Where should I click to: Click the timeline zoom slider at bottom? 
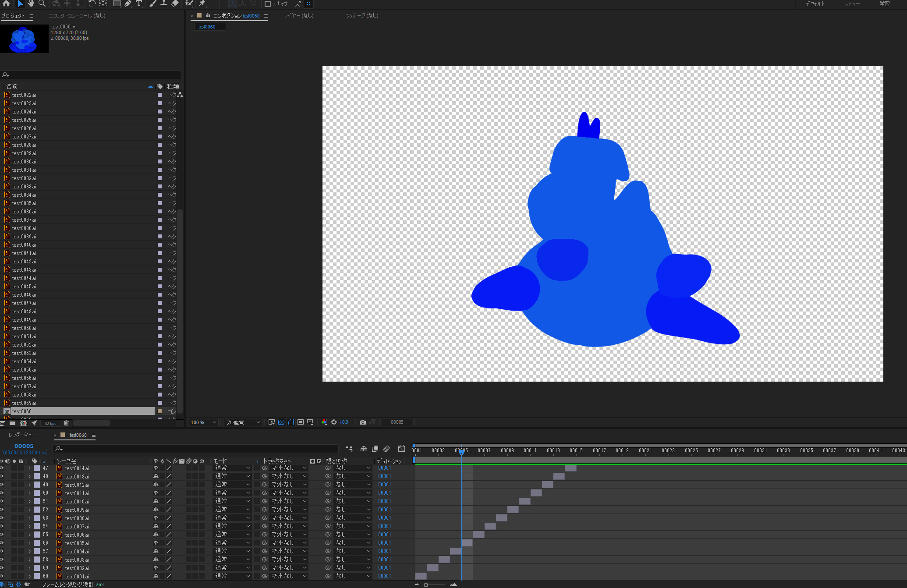point(426,584)
